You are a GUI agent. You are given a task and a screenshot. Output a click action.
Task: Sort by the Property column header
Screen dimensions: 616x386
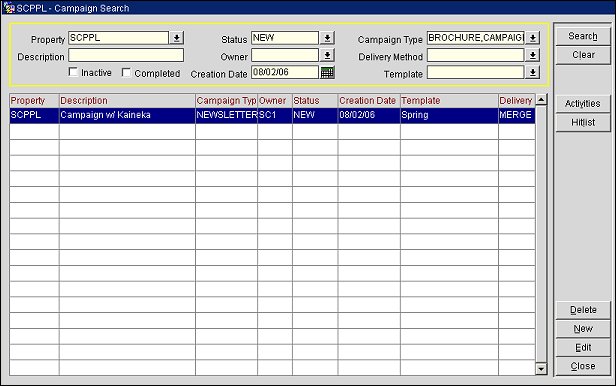[34, 101]
